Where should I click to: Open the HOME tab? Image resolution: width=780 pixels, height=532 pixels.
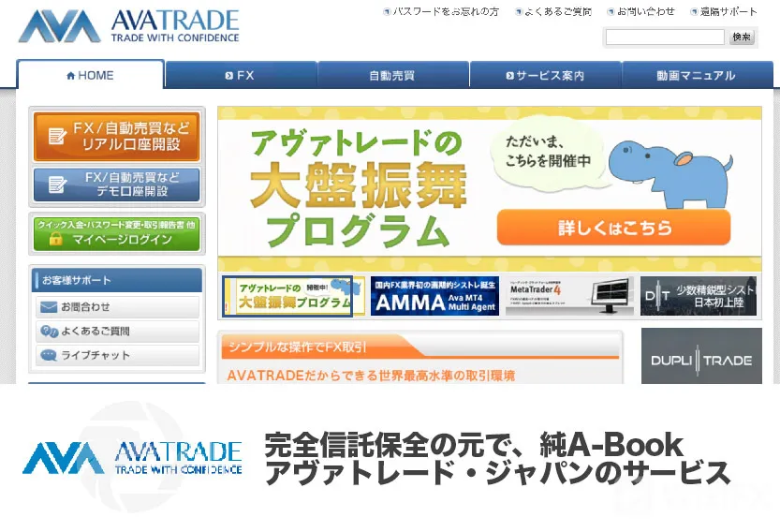pyautogui.click(x=90, y=75)
